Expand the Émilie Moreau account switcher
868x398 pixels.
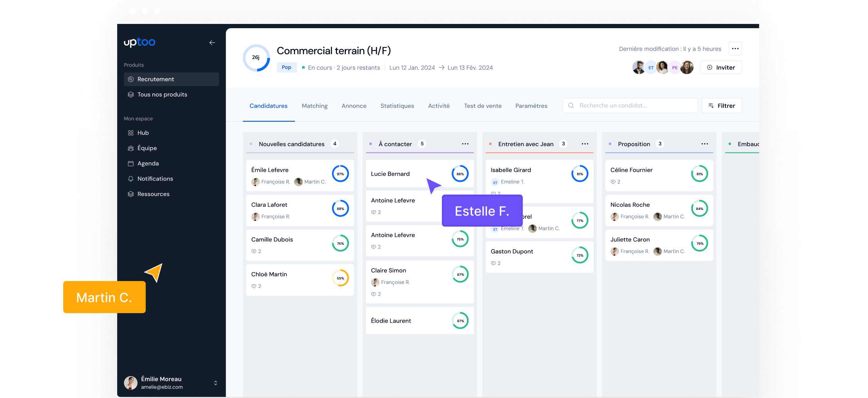pos(216,383)
